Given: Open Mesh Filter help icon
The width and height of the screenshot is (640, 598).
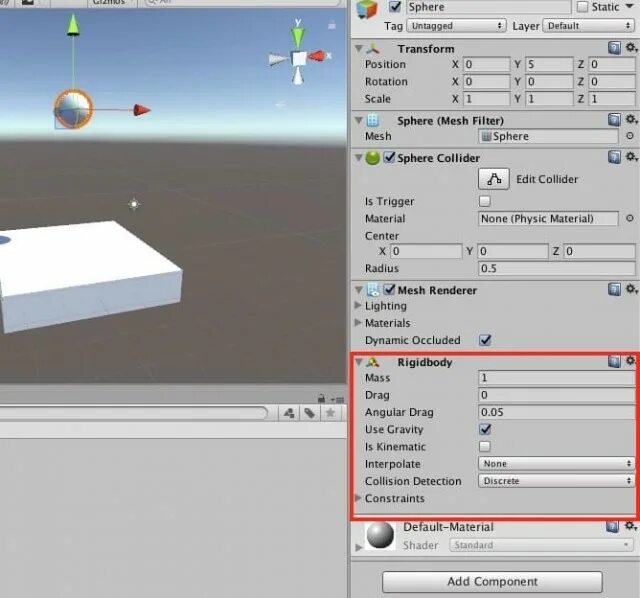Looking at the screenshot, I should pos(614,120).
